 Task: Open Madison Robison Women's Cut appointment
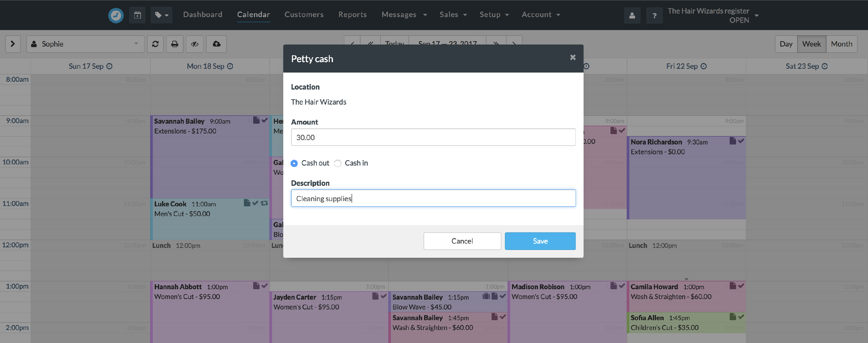(567, 312)
